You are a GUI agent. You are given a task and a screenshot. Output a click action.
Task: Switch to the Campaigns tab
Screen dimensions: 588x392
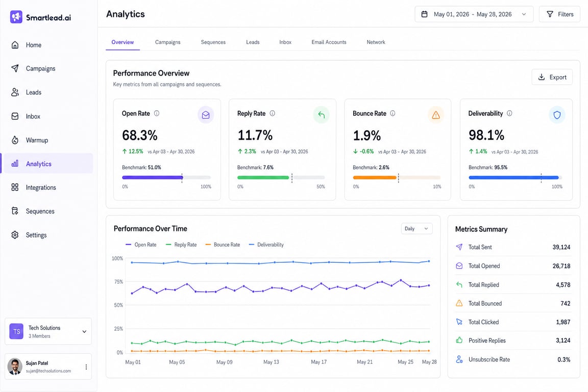167,42
